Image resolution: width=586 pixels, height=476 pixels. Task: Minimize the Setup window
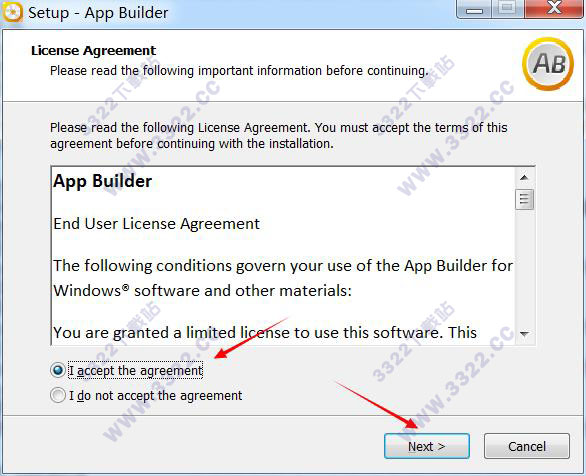[x=475, y=9]
